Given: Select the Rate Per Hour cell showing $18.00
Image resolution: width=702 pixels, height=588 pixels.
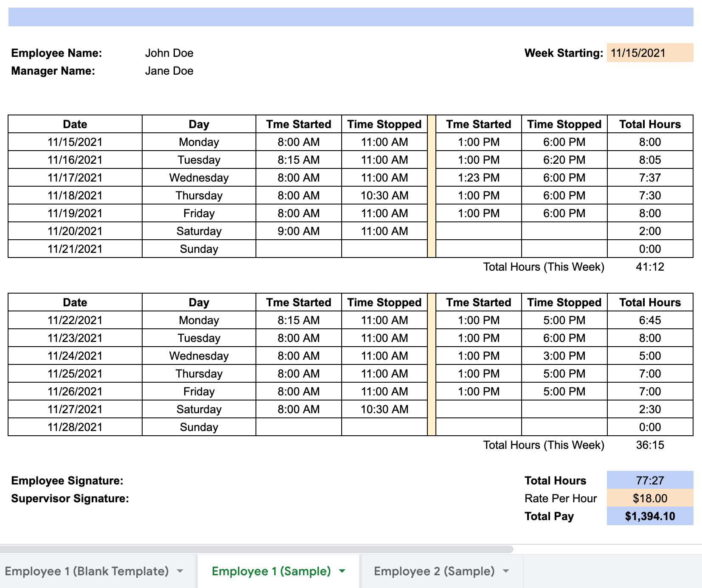Looking at the screenshot, I should [650, 498].
